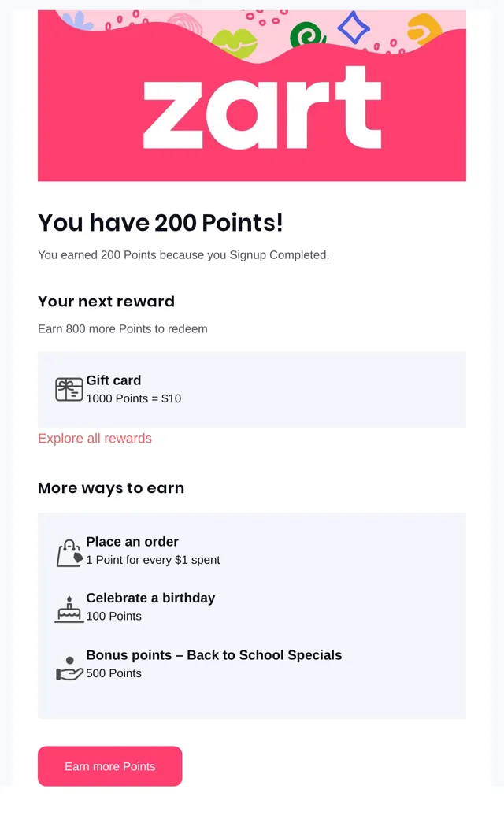Viewport: 504px width, 819px height.
Task: Click the 1000 Points = $10 text
Action: pyautogui.click(x=134, y=398)
